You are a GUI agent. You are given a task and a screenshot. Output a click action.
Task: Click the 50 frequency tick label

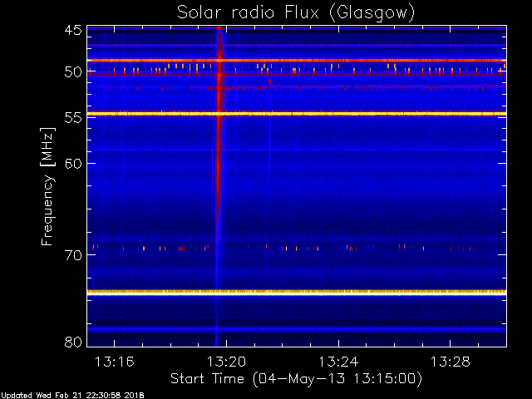tap(73, 72)
